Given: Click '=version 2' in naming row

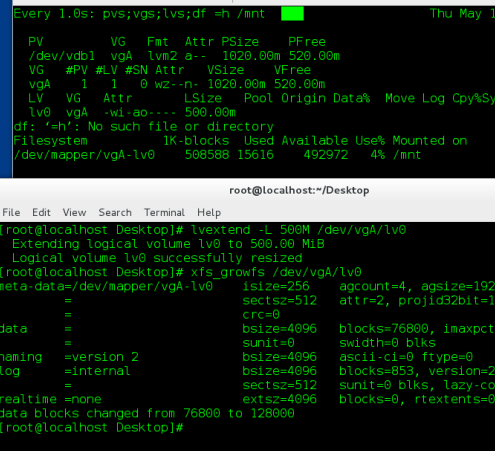Looking at the screenshot, I should [102, 357].
